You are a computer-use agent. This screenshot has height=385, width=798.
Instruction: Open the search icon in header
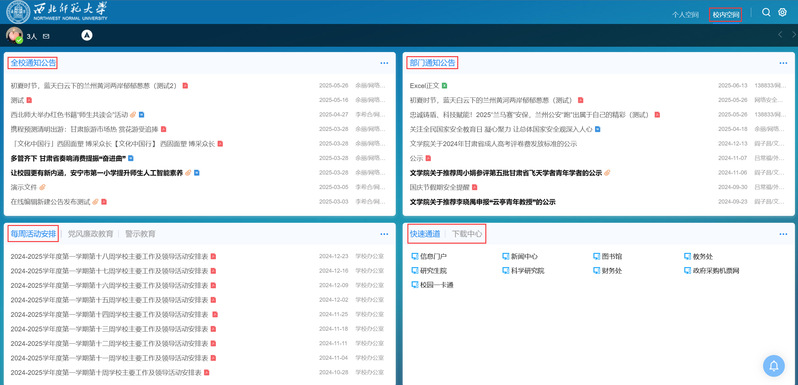point(766,13)
